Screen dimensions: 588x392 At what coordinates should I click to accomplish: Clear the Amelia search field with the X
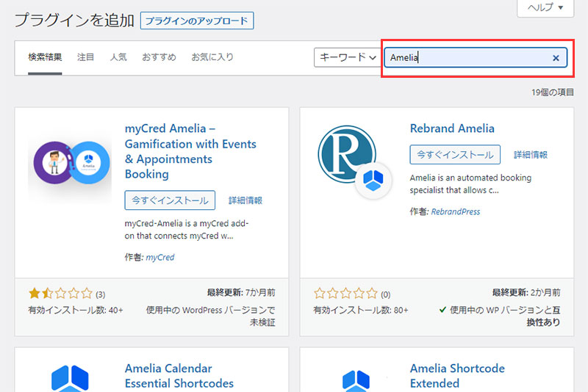tap(556, 58)
